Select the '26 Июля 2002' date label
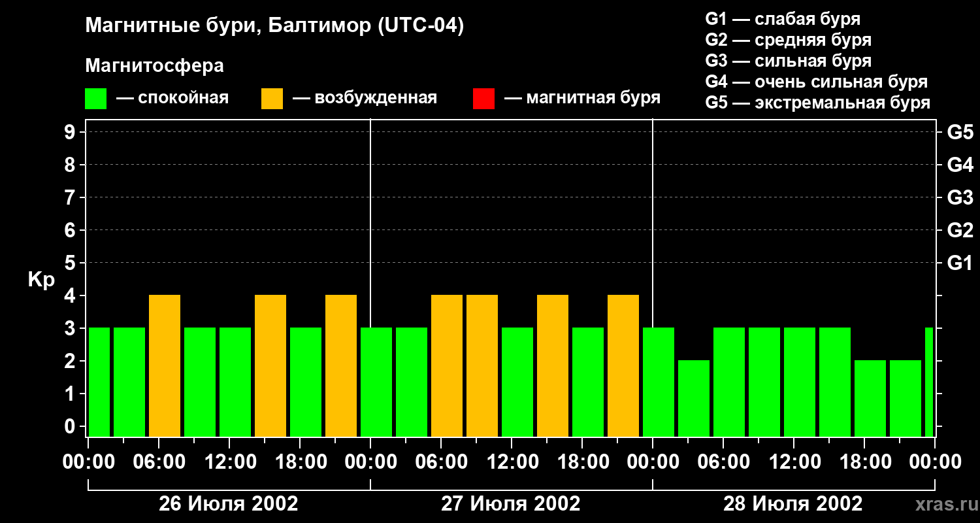 pos(229,504)
